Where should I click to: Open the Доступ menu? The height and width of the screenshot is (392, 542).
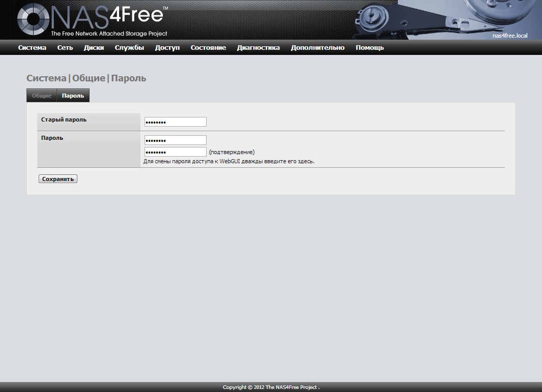[x=167, y=48]
